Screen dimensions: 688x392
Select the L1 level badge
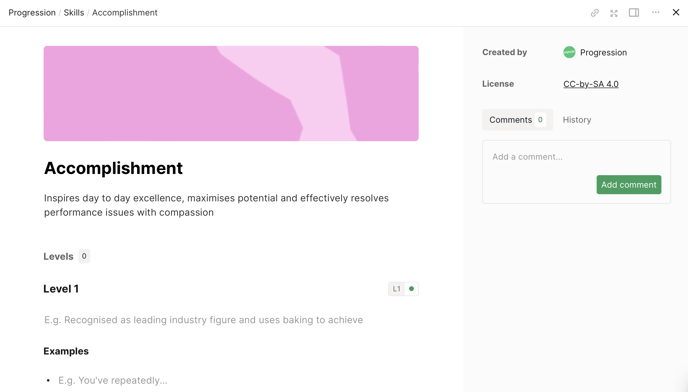pyautogui.click(x=397, y=289)
